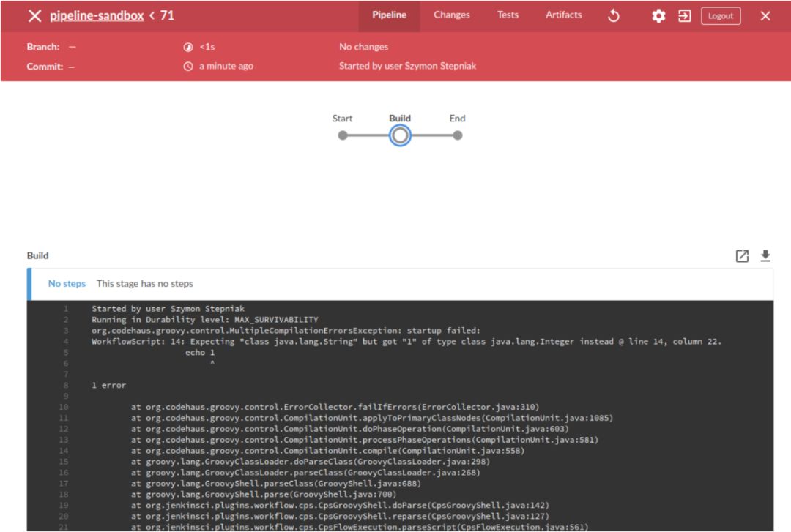This screenshot has height=532, width=791.
Task: Click the 'Build' heading above the log
Action: coord(38,255)
